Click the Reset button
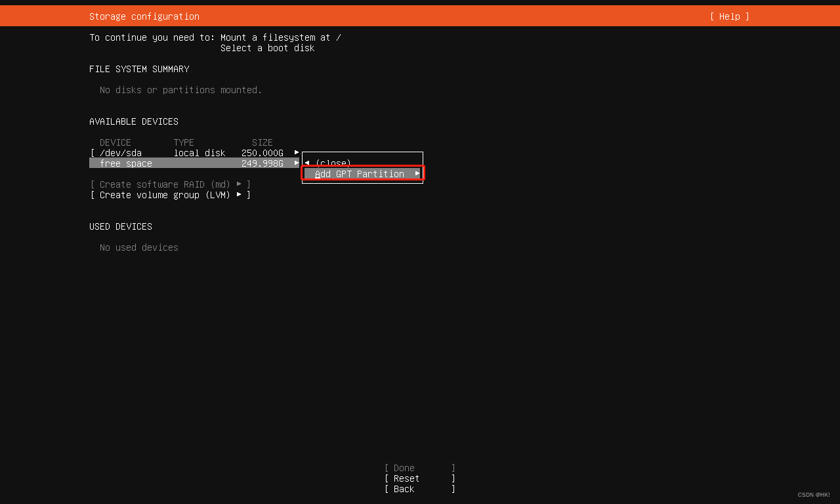This screenshot has width=840, height=504. pos(420,478)
